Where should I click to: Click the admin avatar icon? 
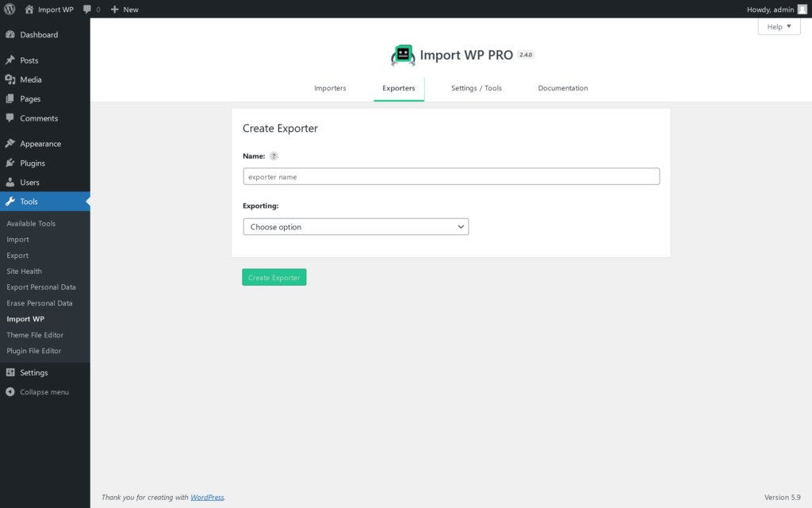(x=802, y=10)
